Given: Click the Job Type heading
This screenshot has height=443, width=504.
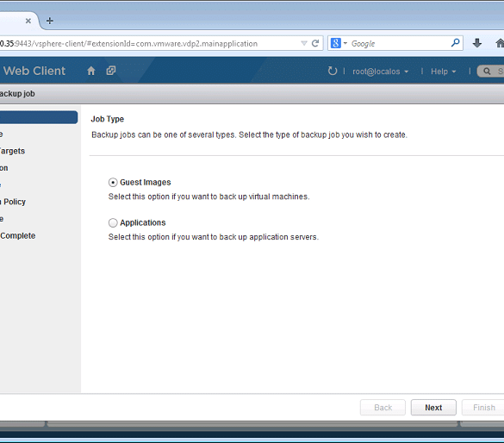Looking at the screenshot, I should (x=108, y=119).
